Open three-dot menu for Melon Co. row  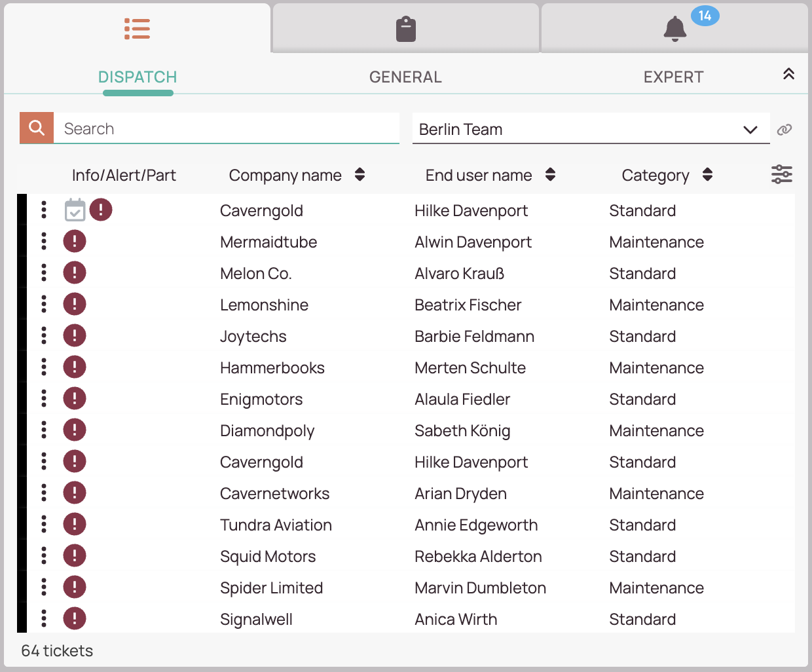tap(44, 272)
